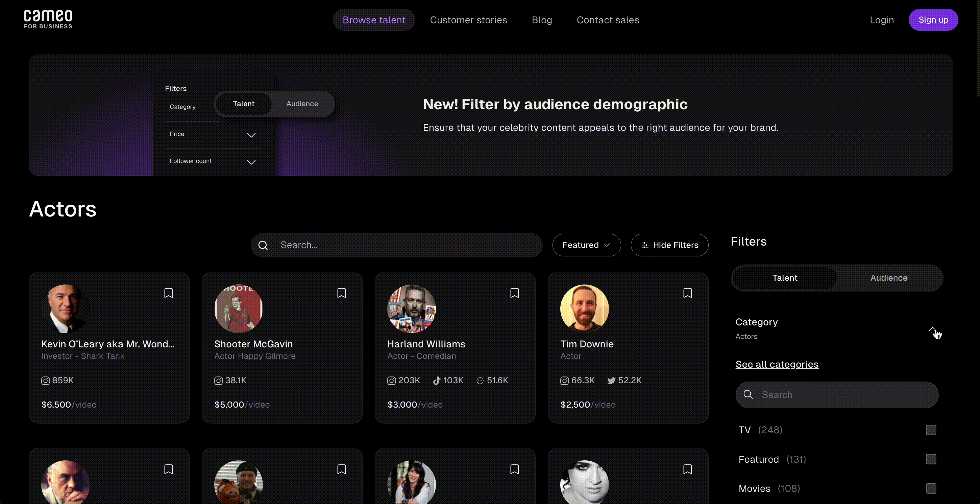
Task: Open Customer stories in navigation
Action: (x=468, y=20)
